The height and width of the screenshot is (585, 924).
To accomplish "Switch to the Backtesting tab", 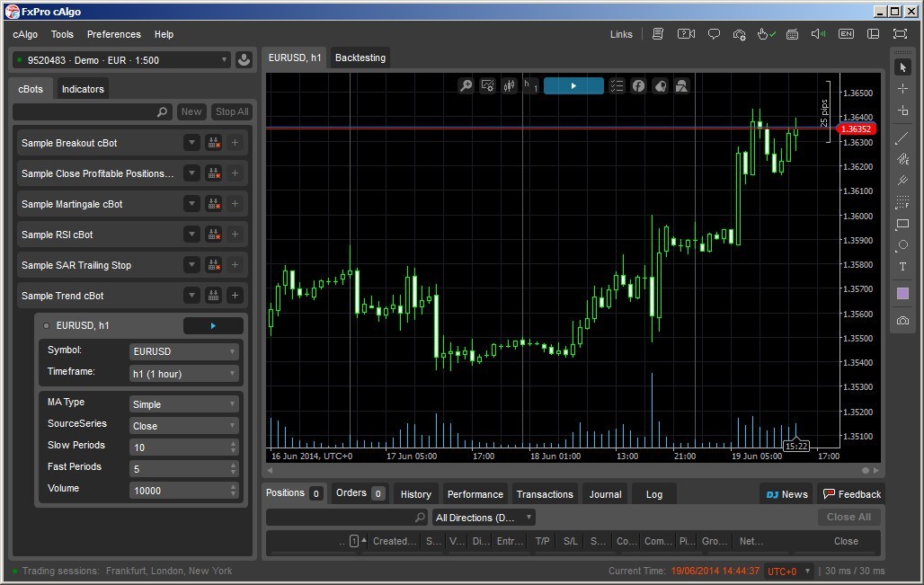I will 360,58.
